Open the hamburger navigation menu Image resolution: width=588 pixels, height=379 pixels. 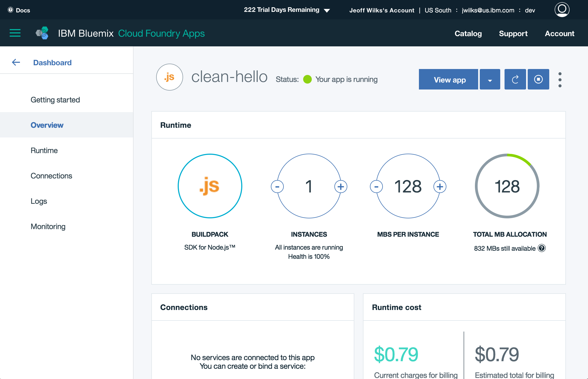(x=15, y=33)
